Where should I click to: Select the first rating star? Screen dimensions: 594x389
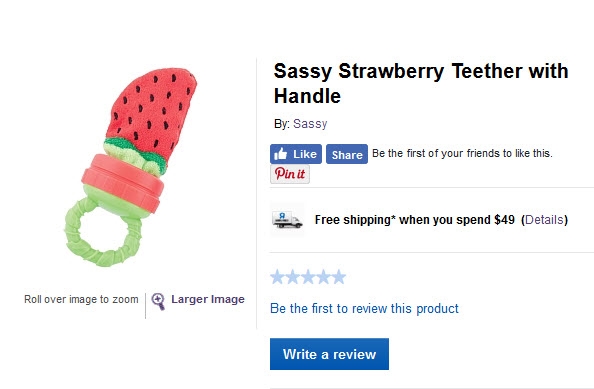click(277, 277)
